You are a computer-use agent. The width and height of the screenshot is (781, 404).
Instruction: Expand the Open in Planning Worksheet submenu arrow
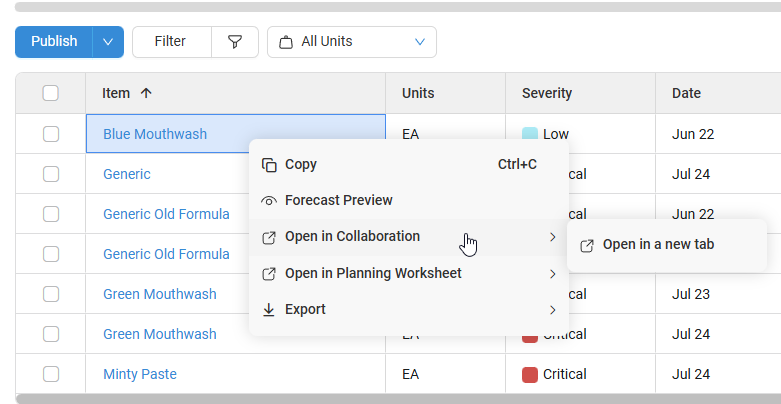point(552,274)
